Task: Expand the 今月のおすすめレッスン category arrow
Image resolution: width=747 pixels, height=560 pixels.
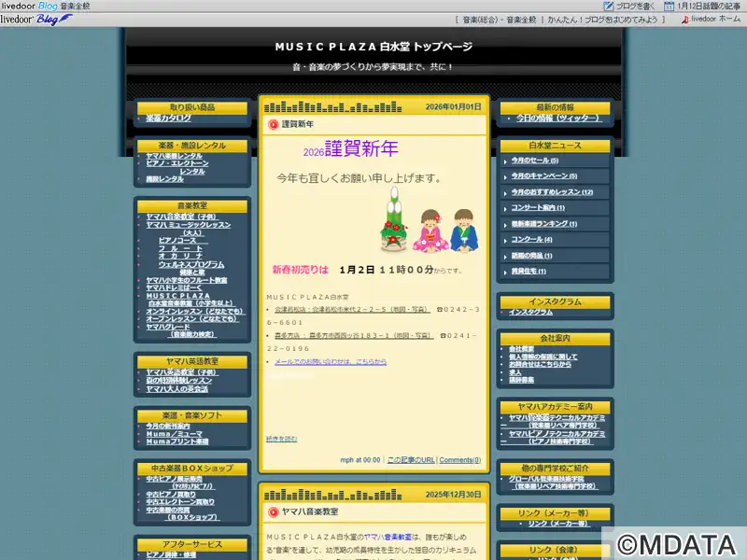Action: (505, 193)
